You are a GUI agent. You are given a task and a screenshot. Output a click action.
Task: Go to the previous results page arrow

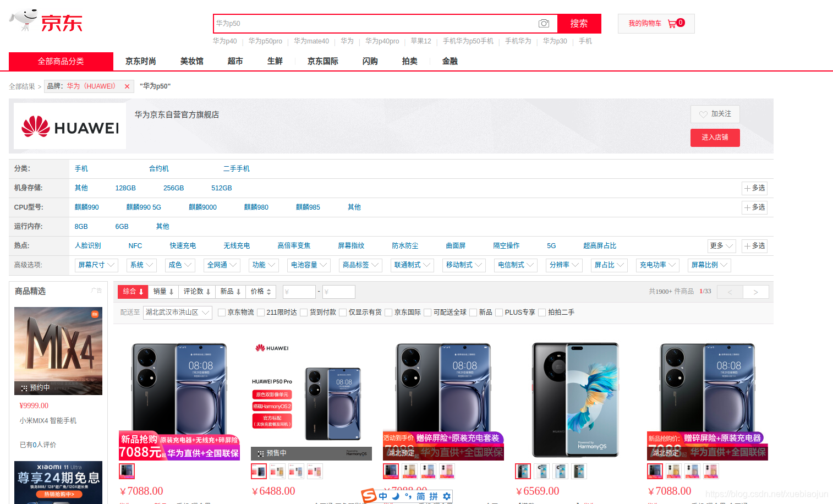point(730,292)
